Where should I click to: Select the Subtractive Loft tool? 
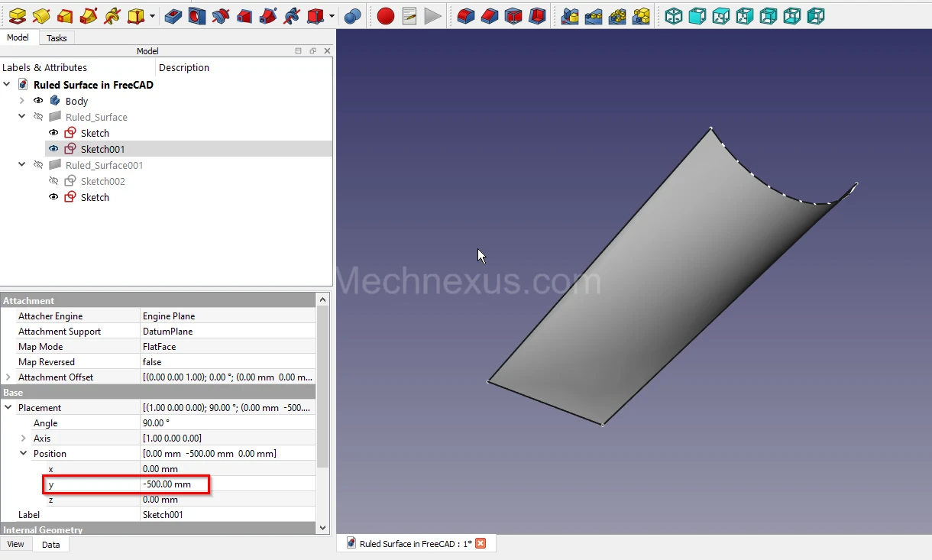click(244, 15)
